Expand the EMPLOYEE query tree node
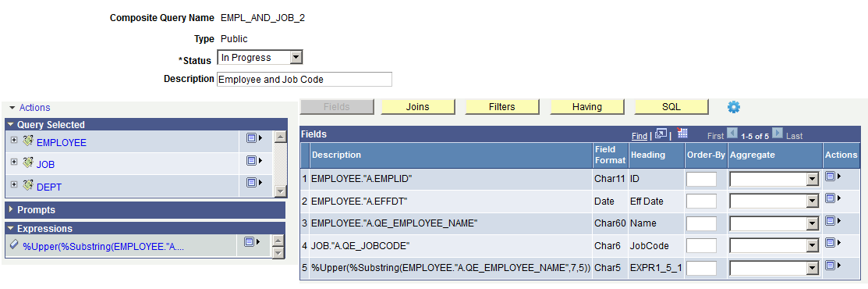 [14, 141]
